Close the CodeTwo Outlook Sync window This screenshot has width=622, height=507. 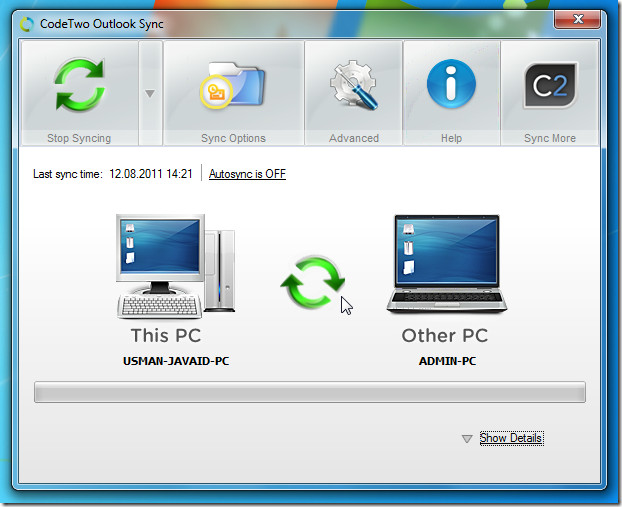(x=577, y=19)
